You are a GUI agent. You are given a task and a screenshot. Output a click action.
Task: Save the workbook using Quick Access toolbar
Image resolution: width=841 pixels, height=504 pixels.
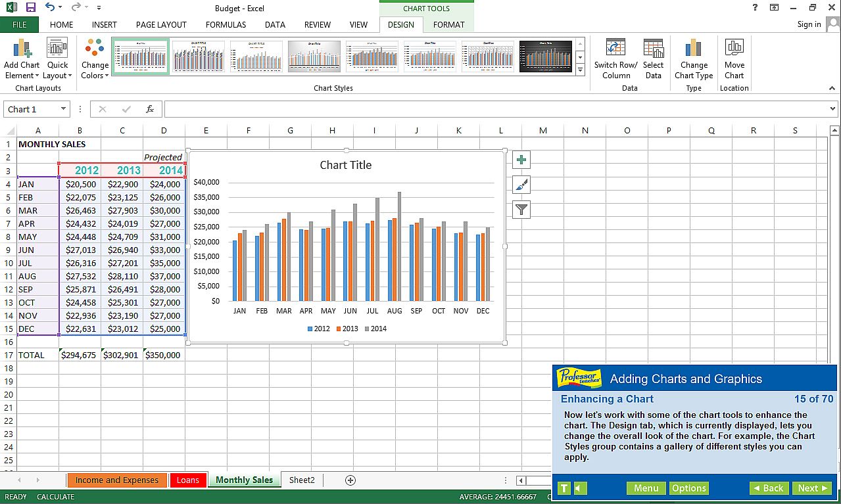click(30, 7)
